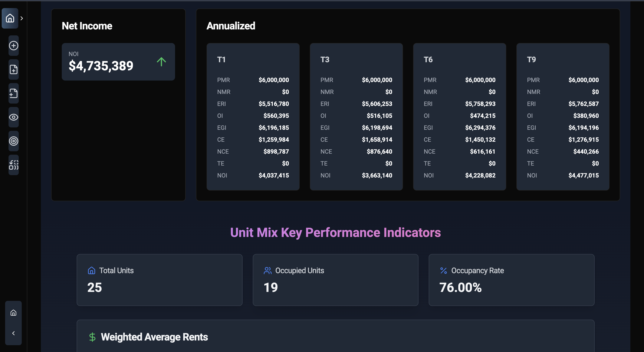Click T9 PMR value $6,000,000
This screenshot has width=644, height=352.
pyautogui.click(x=584, y=80)
